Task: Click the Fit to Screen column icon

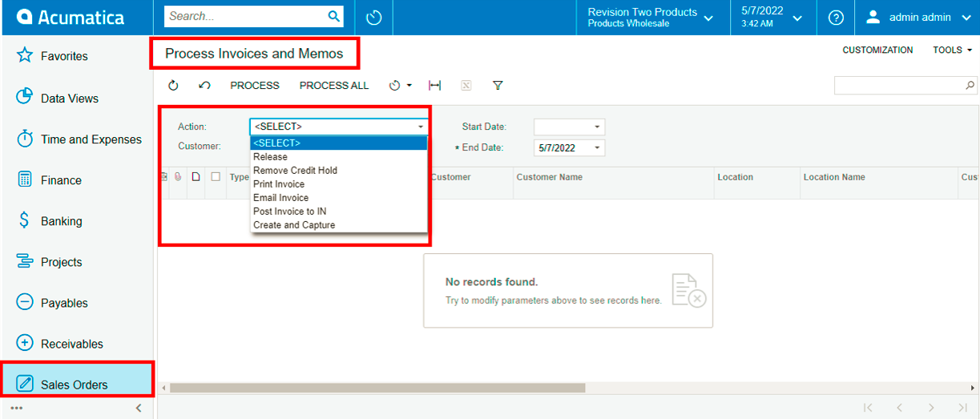Action: point(435,85)
